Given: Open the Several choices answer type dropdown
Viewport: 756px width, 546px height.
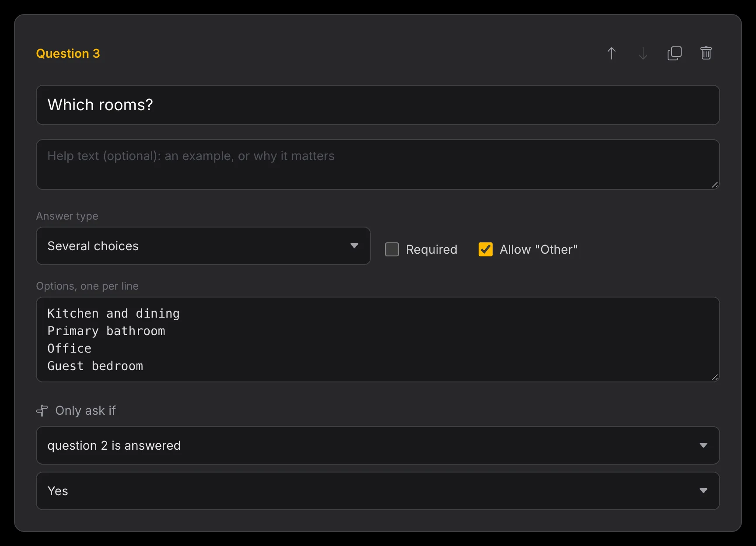Looking at the screenshot, I should (x=203, y=246).
